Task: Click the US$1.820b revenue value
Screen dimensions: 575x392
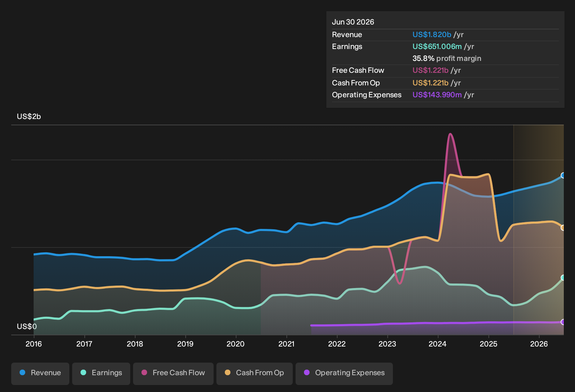Action: [432, 35]
